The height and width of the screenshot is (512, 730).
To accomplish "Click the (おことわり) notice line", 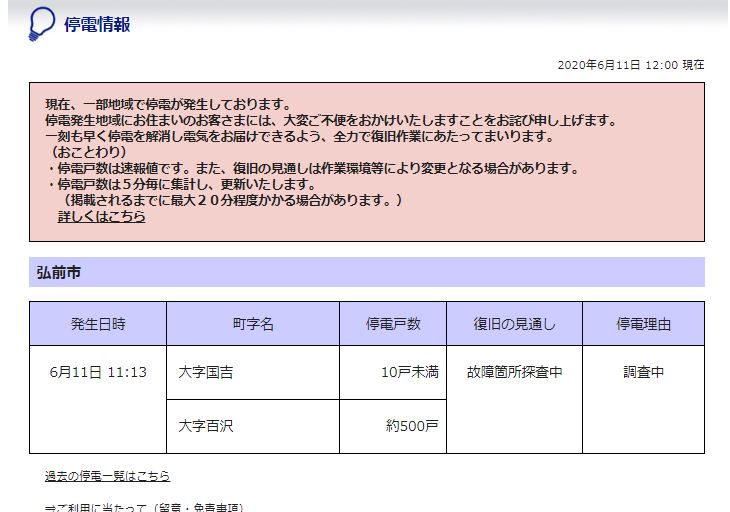I will 88,152.
